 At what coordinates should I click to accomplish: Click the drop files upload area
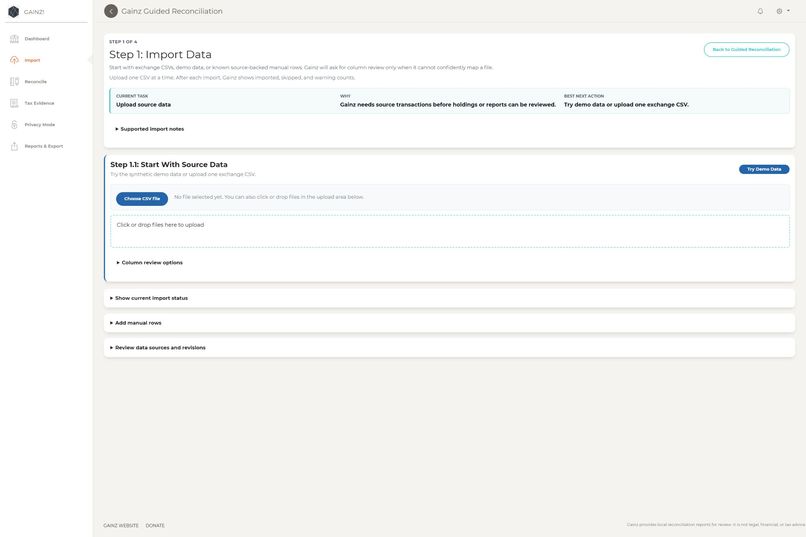[x=450, y=231]
